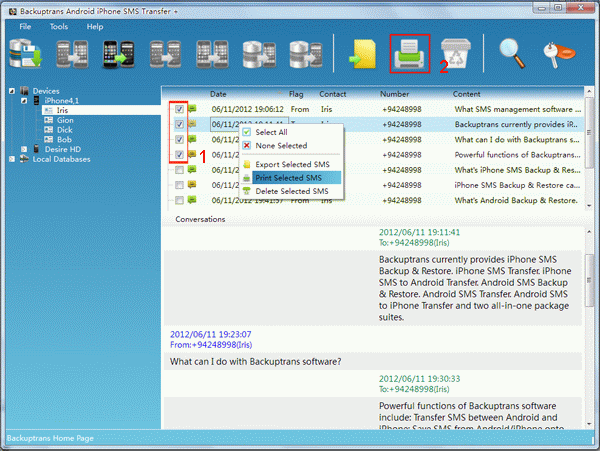
Task: Click the key registration icon
Action: pos(559,55)
